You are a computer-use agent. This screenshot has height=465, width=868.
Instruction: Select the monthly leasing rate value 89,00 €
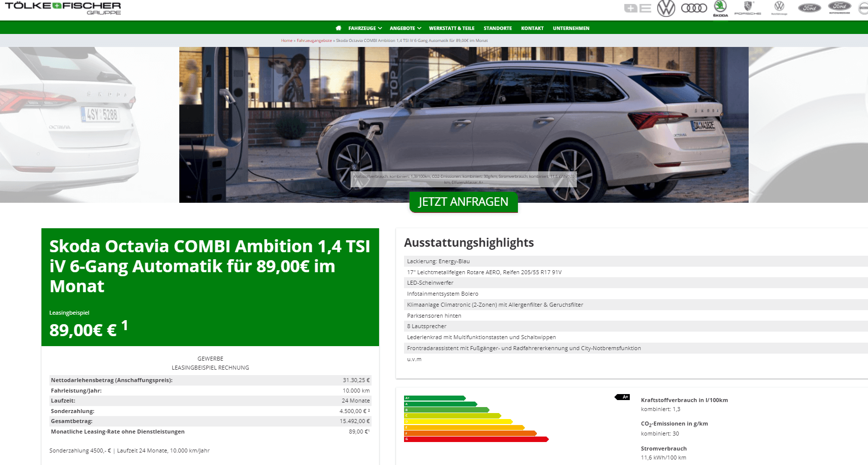(359, 432)
